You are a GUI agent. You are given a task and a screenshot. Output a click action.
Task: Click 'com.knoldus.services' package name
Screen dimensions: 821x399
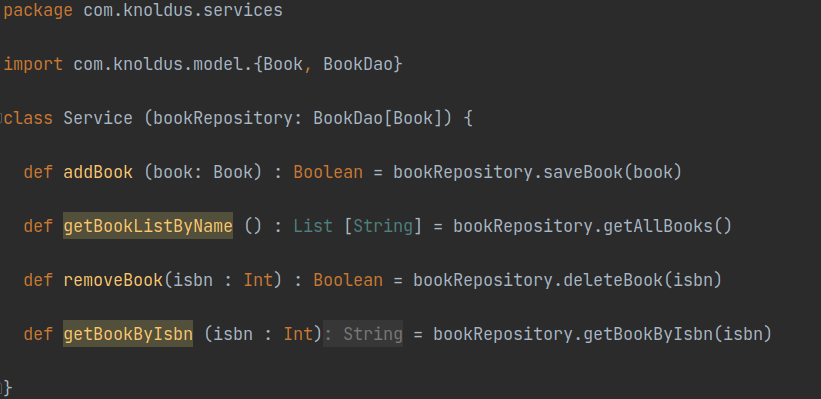click(x=183, y=10)
